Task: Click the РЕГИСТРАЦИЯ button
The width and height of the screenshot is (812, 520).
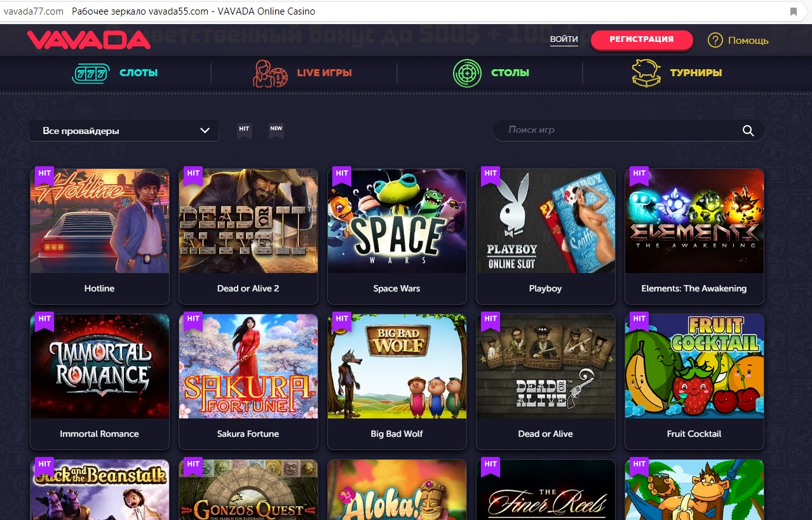Action: click(x=642, y=39)
